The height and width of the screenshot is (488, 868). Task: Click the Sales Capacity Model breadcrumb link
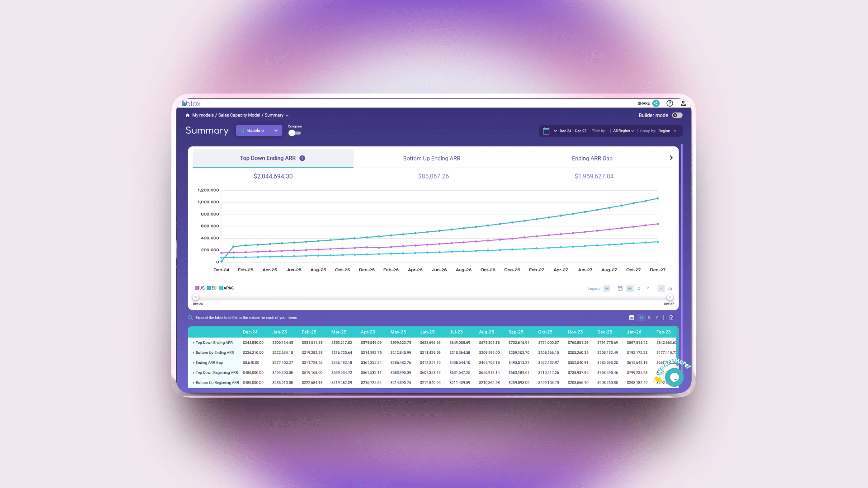click(239, 115)
